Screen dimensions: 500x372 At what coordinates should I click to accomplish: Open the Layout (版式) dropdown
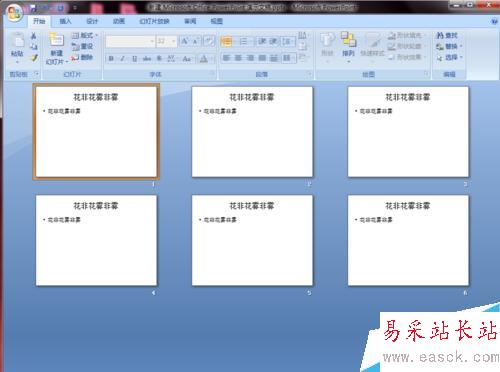coord(85,35)
